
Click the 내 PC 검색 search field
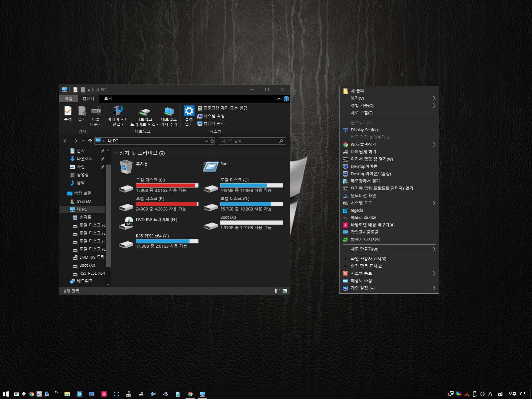[x=252, y=141]
